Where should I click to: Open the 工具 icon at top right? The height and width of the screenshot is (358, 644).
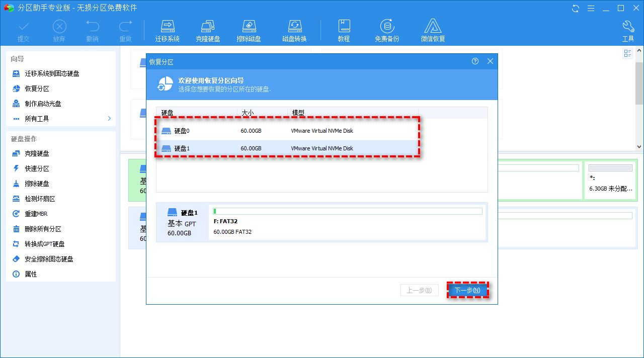[x=628, y=29]
